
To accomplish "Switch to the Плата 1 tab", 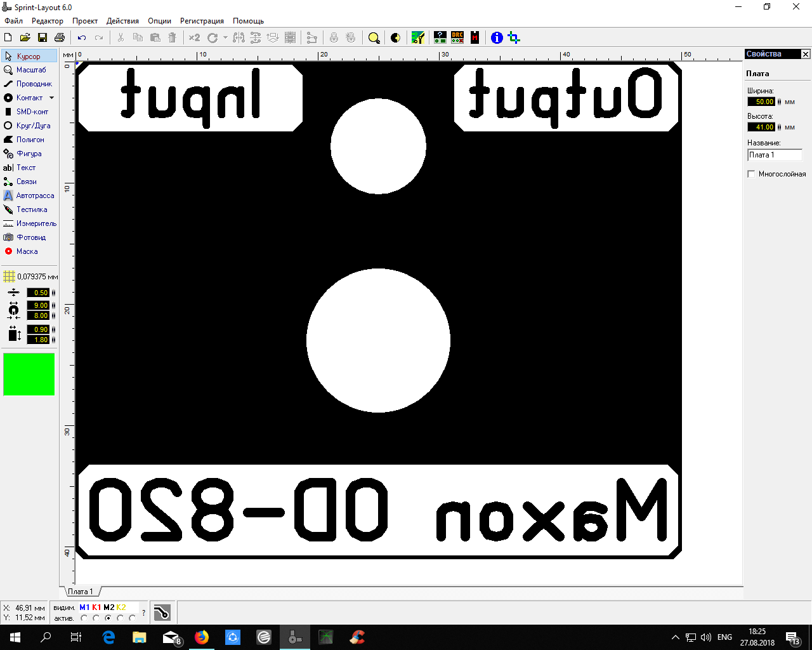I will pyautogui.click(x=81, y=592).
